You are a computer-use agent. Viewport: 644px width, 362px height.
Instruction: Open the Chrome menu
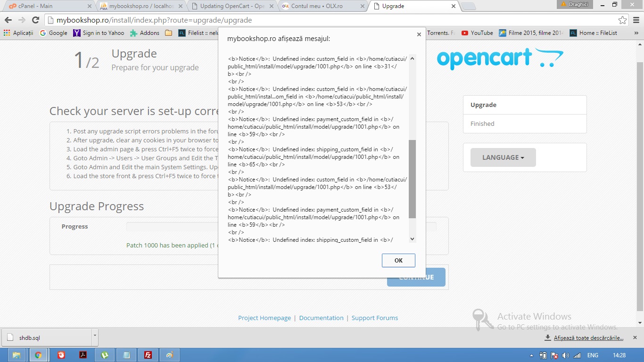click(x=636, y=20)
